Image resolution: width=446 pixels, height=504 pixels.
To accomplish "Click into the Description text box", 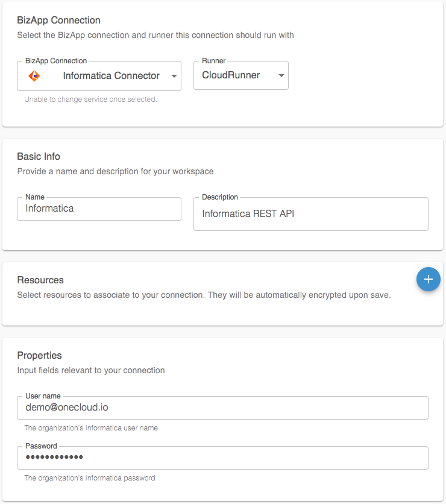I will point(310,214).
